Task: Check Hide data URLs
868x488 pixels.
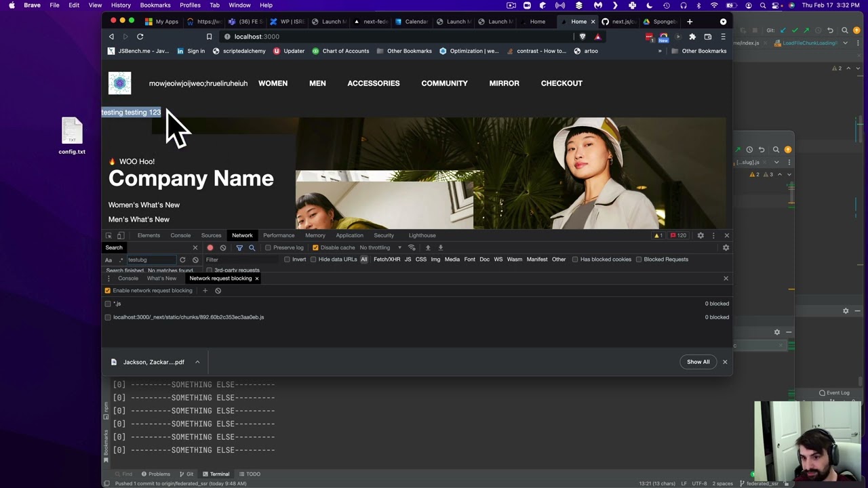Action: click(x=313, y=260)
